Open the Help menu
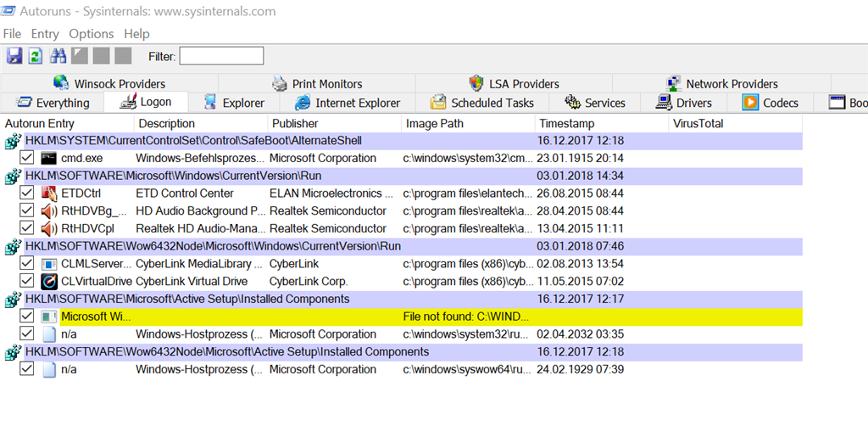 [x=136, y=34]
